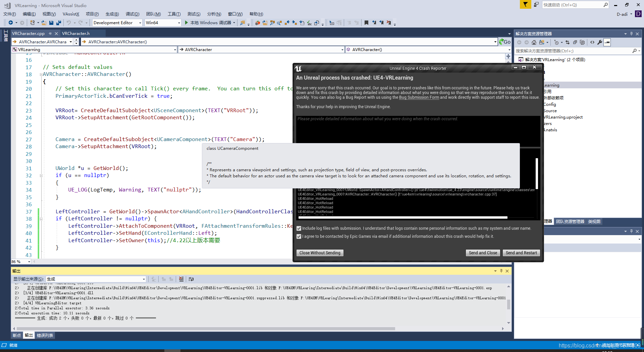This screenshot has height=352, width=644.
Task: Click the Collapse All icon in Solution Explorer
Action: 575,42
